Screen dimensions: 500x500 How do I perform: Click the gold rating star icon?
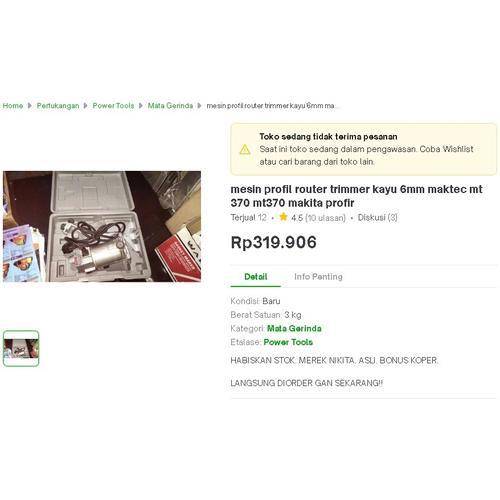283,217
